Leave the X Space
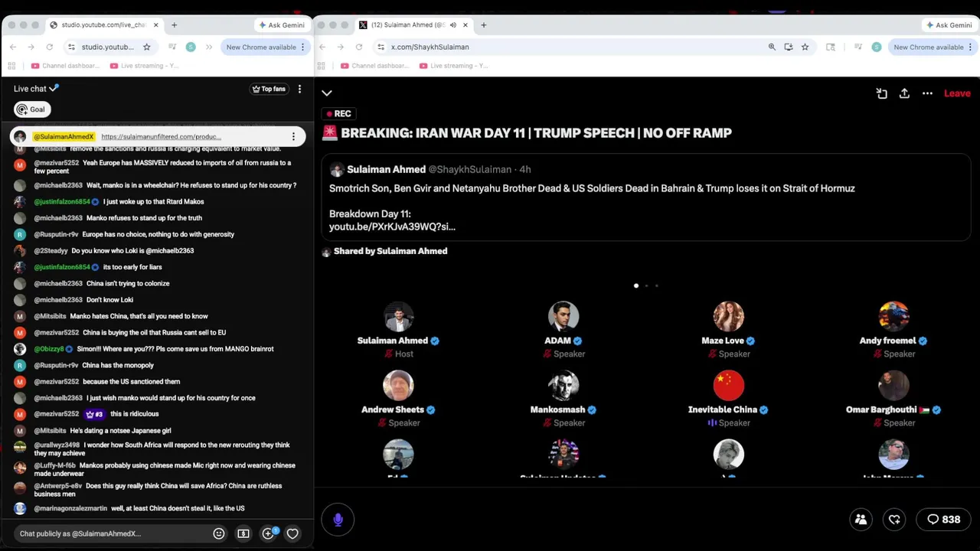Image resolution: width=980 pixels, height=551 pixels. tap(957, 93)
